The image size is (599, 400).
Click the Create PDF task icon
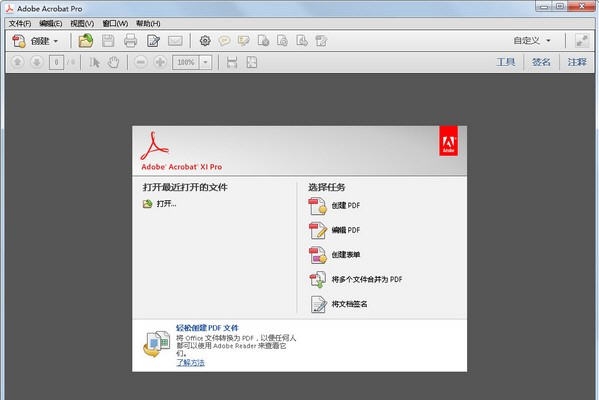click(x=318, y=206)
